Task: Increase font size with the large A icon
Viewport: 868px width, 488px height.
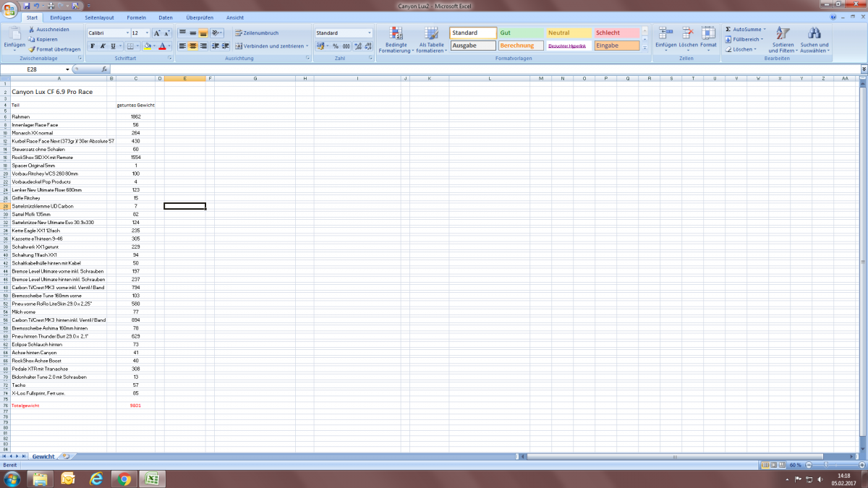Action: click(x=157, y=33)
